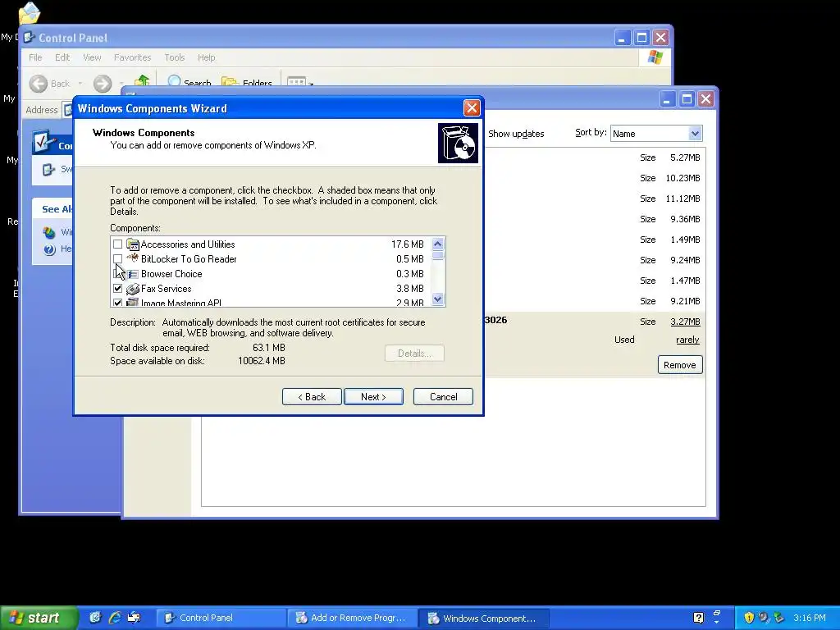Click the Forward arrow in Control Panel toolbar
This screenshot has width=840, height=630.
[x=103, y=84]
